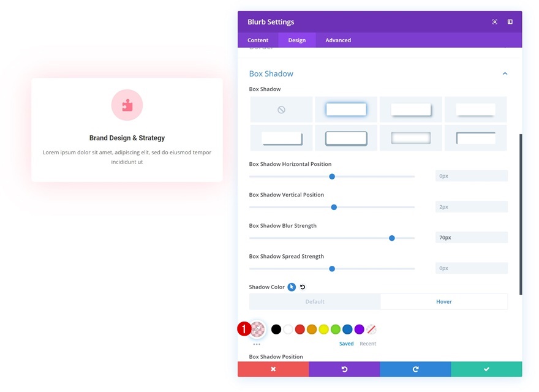Screen dimensions: 539x392
Task: Click the snap-to-sidebar layout icon
Action: [x=510, y=22]
